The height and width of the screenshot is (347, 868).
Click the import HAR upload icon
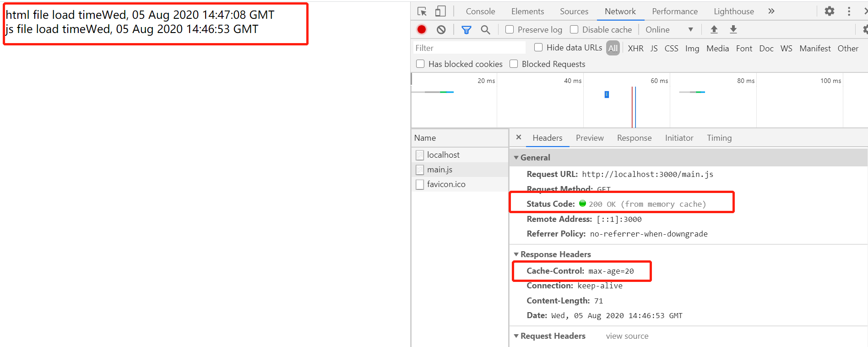tap(714, 30)
